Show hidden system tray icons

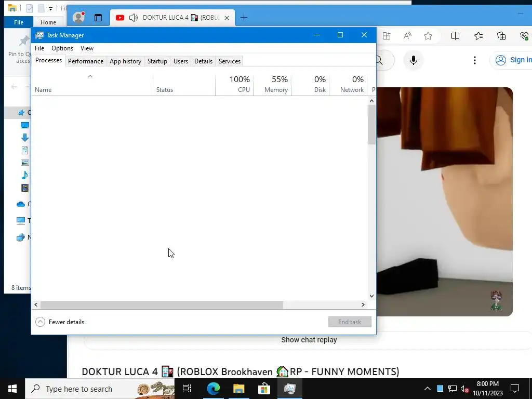pyautogui.click(x=428, y=389)
